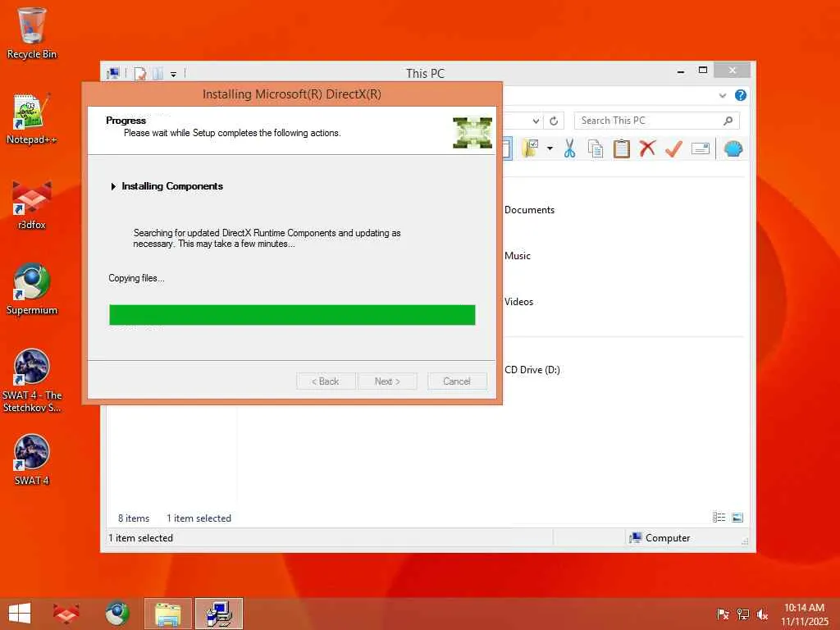
Task: Select the Notepad++ desktop shortcut
Action: (32, 118)
